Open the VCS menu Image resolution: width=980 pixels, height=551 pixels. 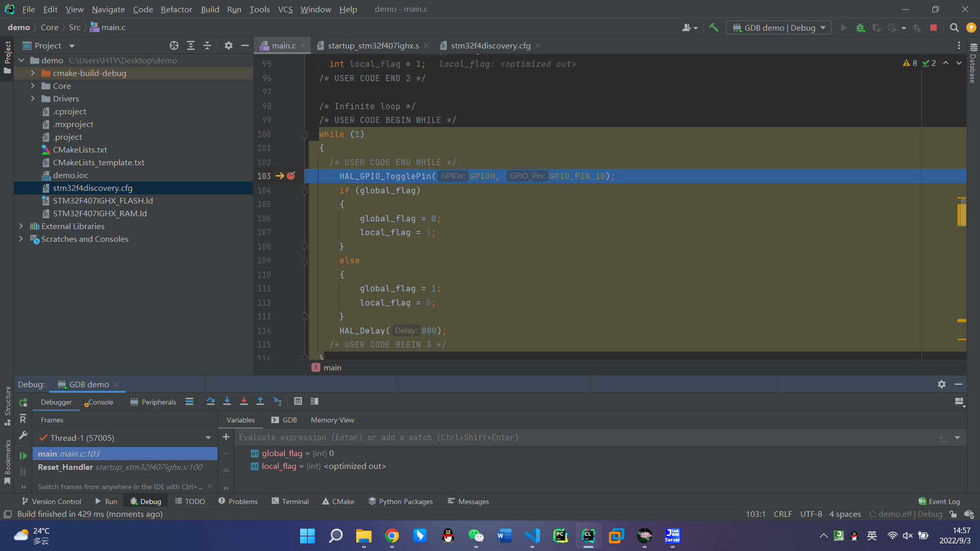pos(285,9)
